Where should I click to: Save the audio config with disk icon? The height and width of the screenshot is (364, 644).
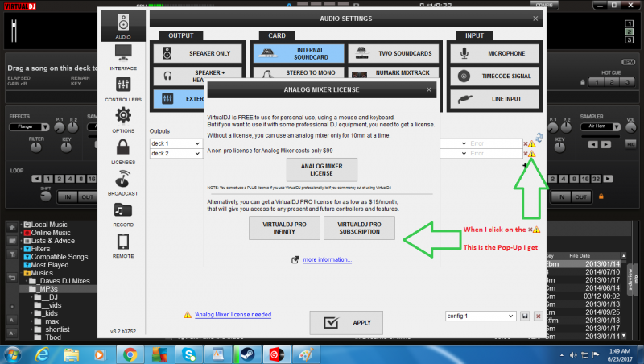(x=525, y=316)
